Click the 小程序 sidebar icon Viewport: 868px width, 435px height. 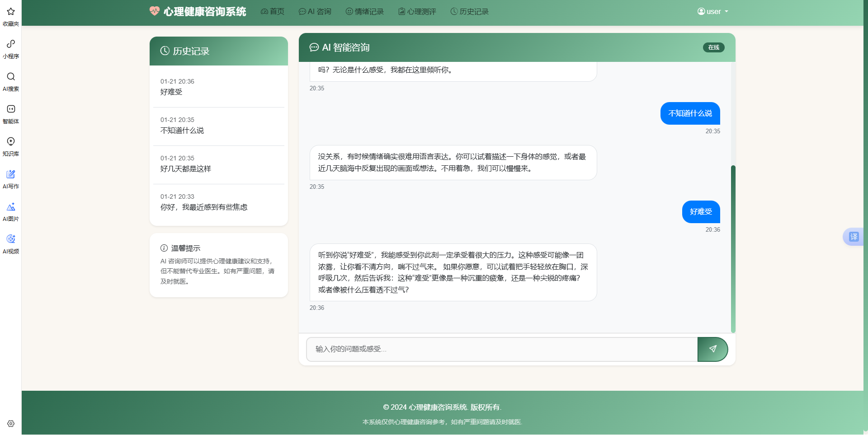pos(10,49)
